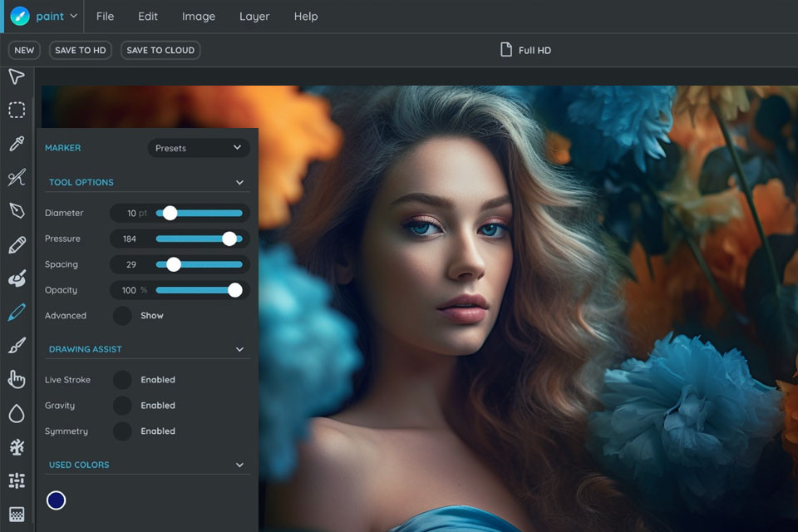Screen dimensions: 798x532
Task: Select the Pen tool
Action: pyautogui.click(x=16, y=210)
